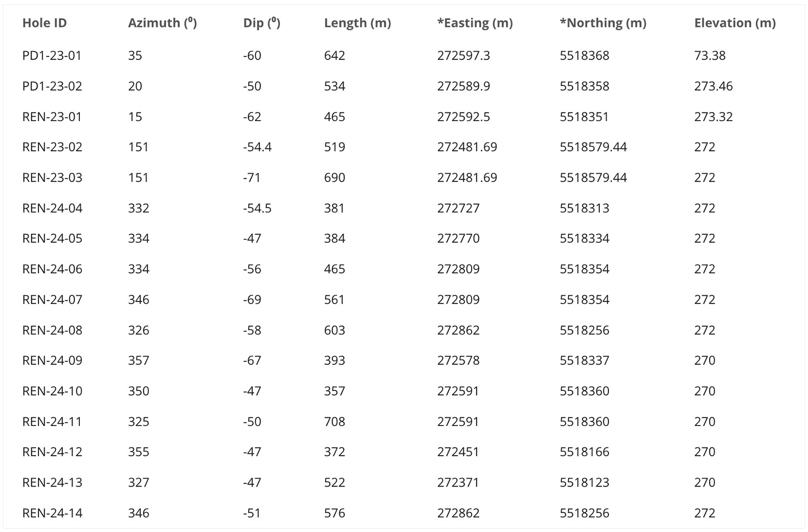
Task: Click the Azimuth column header
Action: (x=162, y=23)
